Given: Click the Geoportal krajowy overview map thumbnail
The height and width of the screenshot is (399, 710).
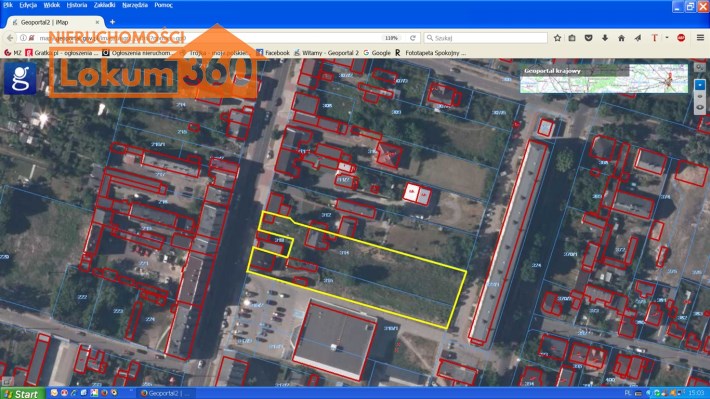Looking at the screenshot, I should coord(604,78).
